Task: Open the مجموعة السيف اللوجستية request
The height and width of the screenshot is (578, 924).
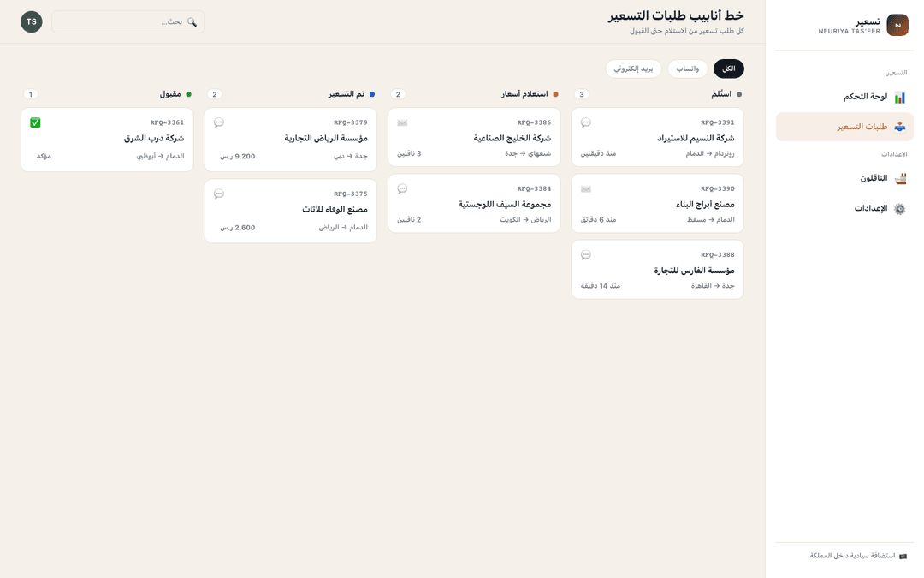Action: pyautogui.click(x=474, y=203)
